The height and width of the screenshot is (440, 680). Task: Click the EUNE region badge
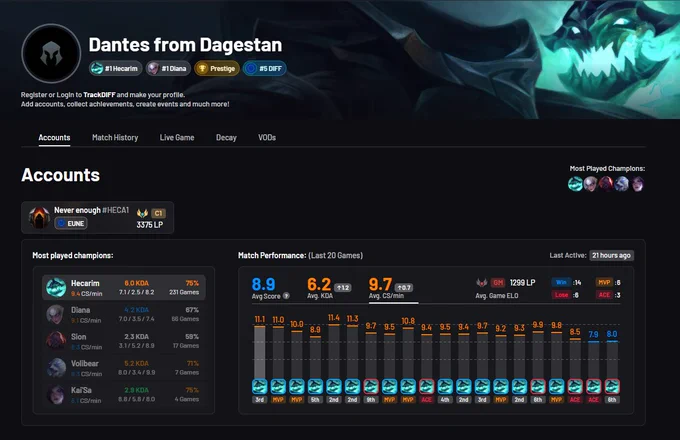[x=71, y=223]
